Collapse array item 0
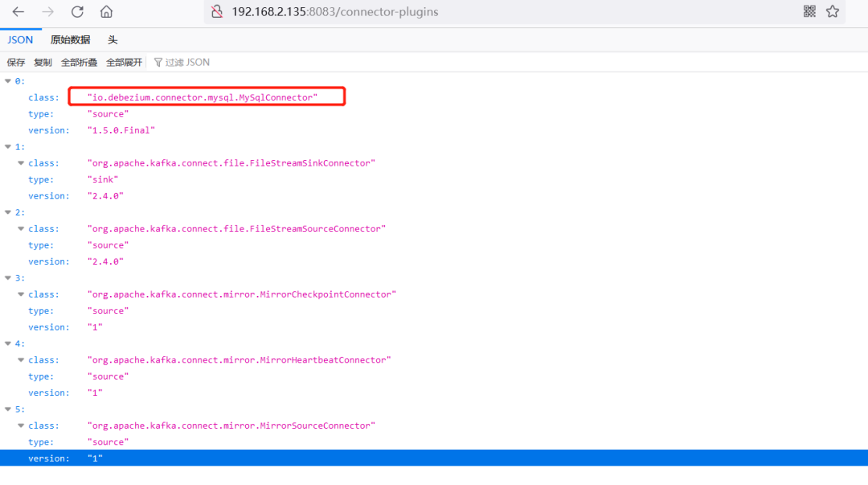The image size is (868, 485). 8,81
